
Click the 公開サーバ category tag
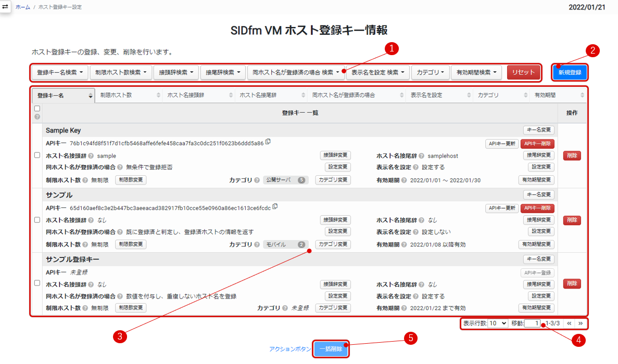tap(285, 180)
